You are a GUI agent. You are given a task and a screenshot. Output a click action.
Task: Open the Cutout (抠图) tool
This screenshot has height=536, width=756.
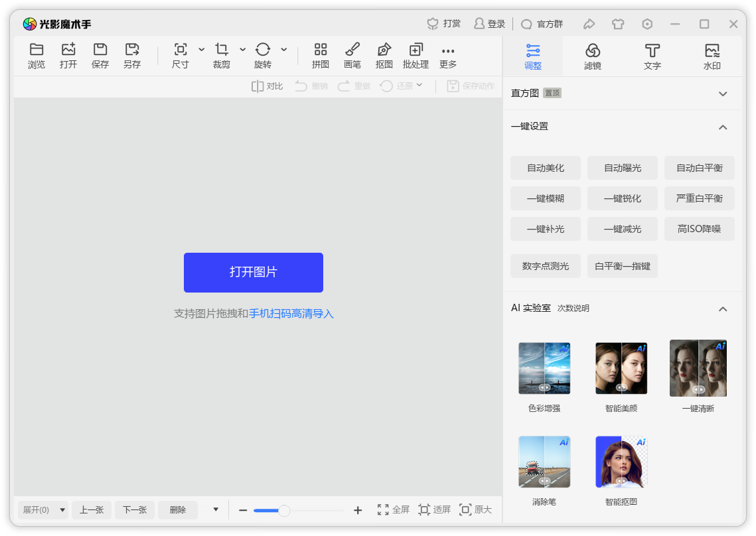[x=384, y=50]
